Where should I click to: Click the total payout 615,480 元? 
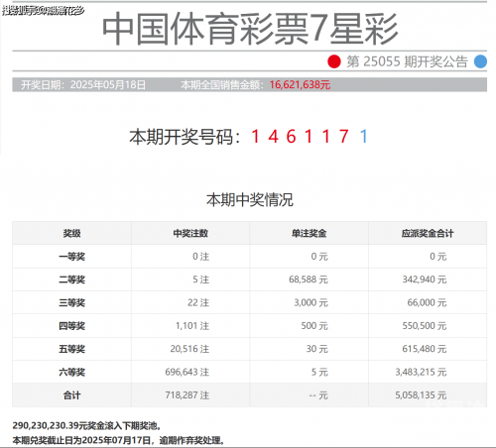pos(425,349)
